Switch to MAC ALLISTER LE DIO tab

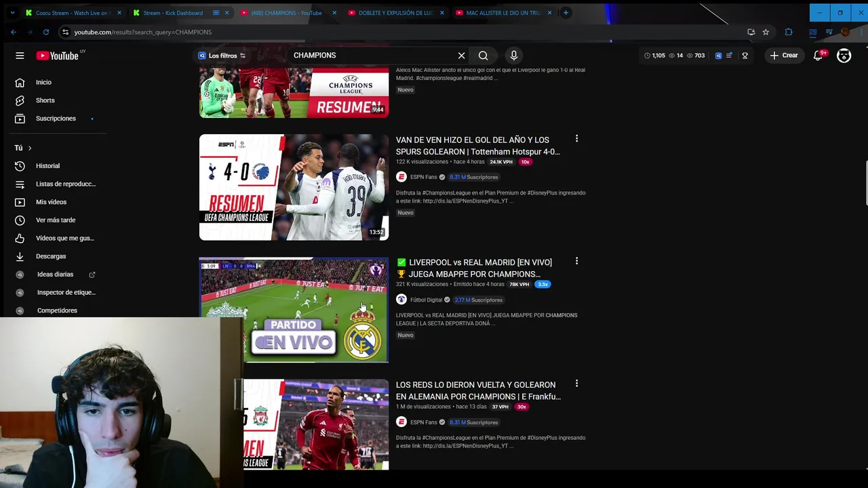503,13
